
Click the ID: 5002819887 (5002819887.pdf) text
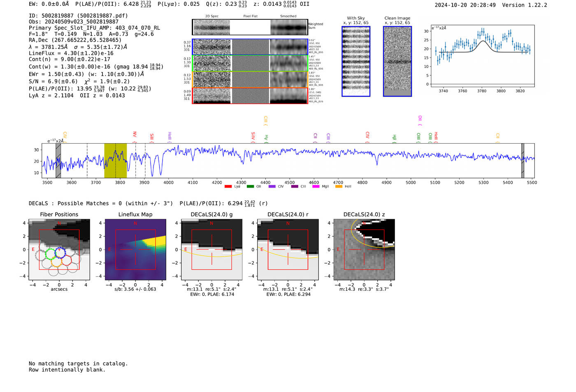point(78,16)
